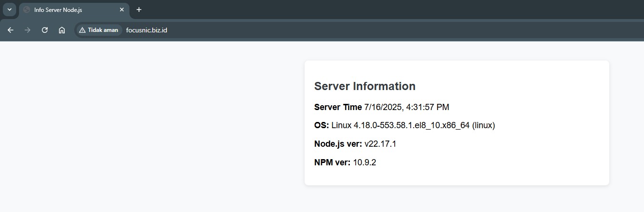Click the Node.js ver: label
644x212 pixels.
338,144
